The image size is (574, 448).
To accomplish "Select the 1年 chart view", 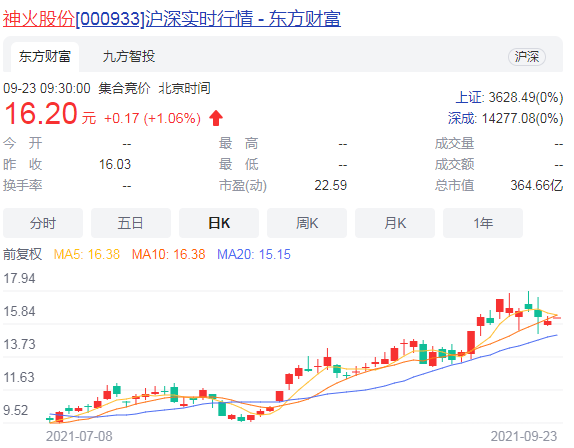I will point(483,223).
